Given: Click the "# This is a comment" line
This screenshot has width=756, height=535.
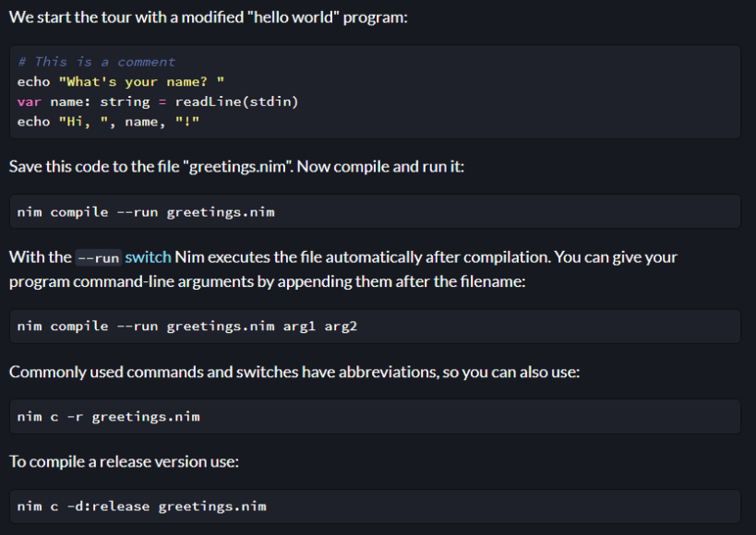Looking at the screenshot, I should click(96, 62).
